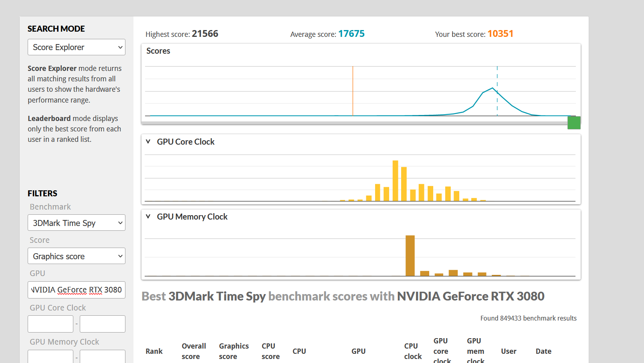
Task: Click the GPU Core Clock minimum field
Action: 50,324
